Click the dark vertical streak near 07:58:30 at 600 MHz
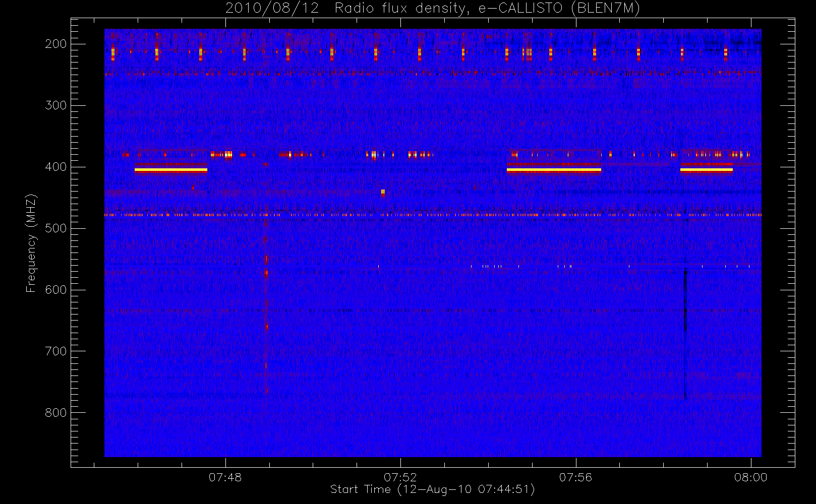816x504 pixels. tap(685, 333)
